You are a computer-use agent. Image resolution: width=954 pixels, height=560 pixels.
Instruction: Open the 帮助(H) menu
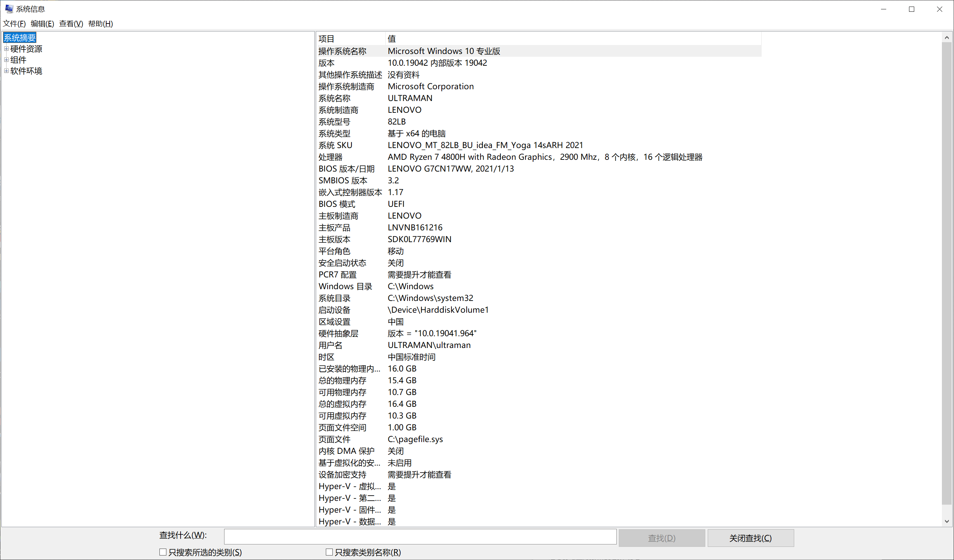tap(100, 24)
